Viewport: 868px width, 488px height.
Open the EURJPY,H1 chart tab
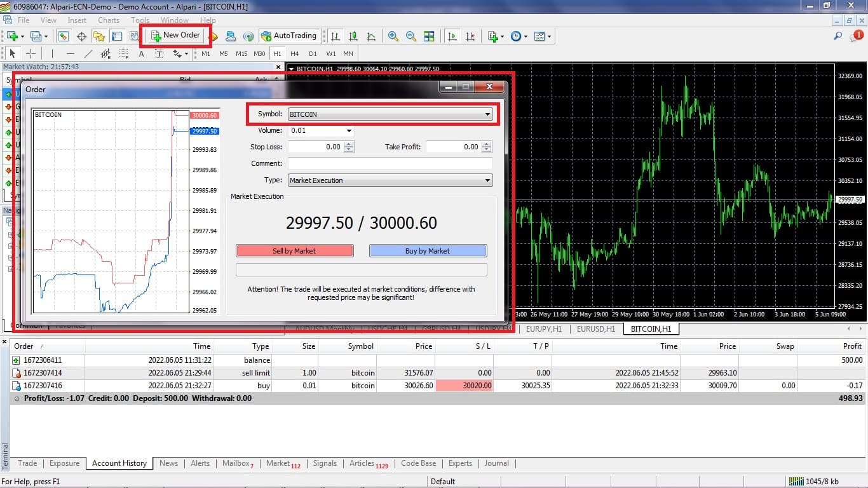coord(545,329)
